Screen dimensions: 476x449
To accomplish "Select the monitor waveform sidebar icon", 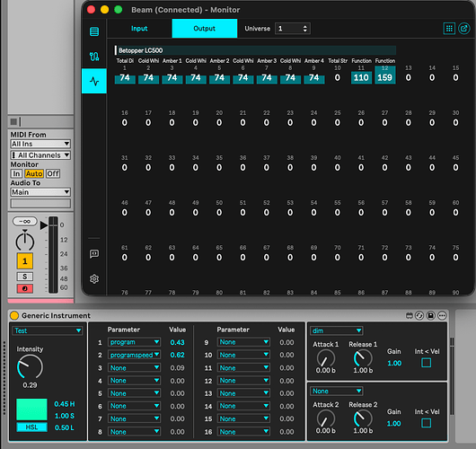I will coord(94,81).
